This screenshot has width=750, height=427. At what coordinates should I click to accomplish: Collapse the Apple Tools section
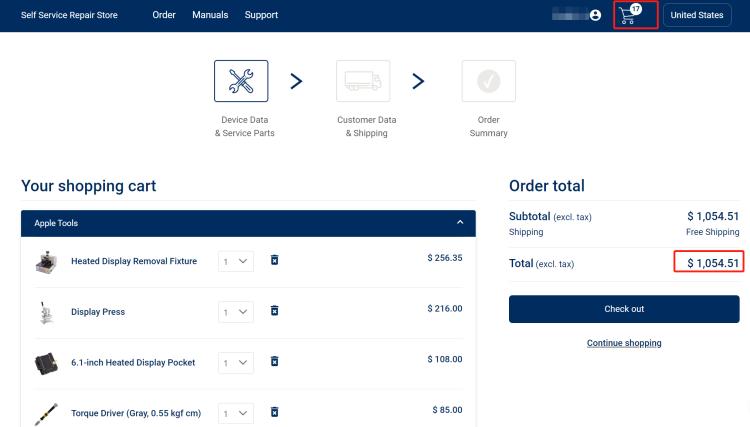(460, 222)
